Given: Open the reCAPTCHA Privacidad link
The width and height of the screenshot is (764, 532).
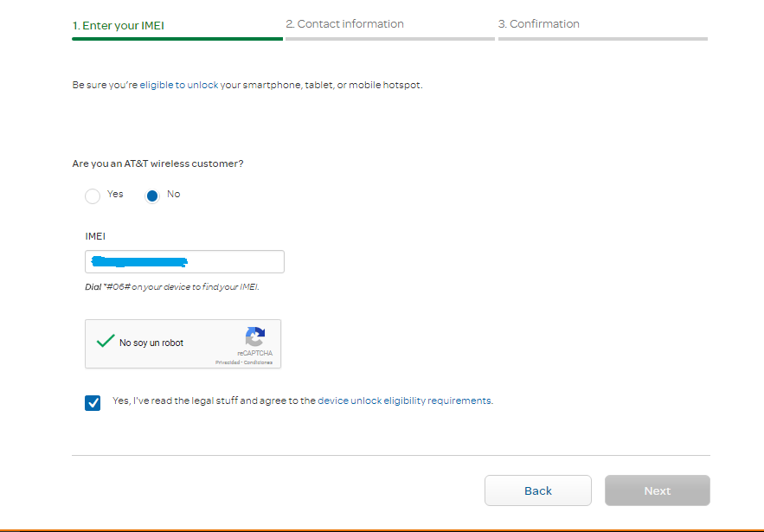Looking at the screenshot, I should pos(228,362).
